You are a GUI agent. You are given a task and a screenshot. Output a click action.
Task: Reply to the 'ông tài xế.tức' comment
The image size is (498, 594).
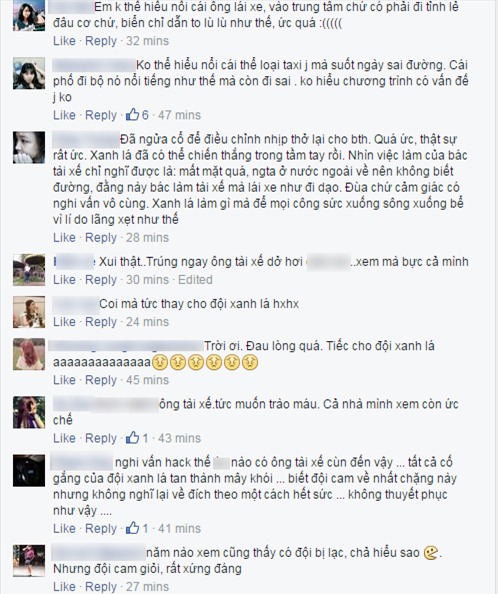tap(101, 438)
